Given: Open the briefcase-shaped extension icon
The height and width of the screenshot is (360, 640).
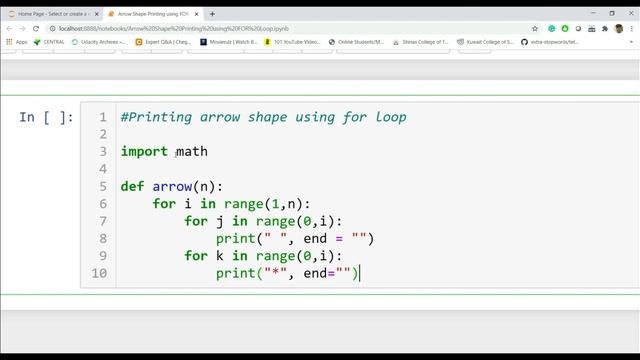Looking at the screenshot, I should point(591,29).
